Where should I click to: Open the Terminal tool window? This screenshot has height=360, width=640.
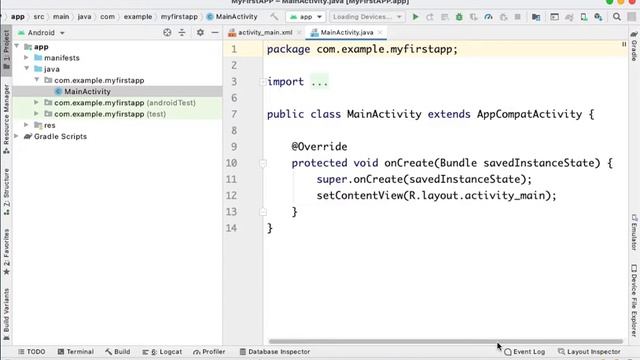coord(76,351)
